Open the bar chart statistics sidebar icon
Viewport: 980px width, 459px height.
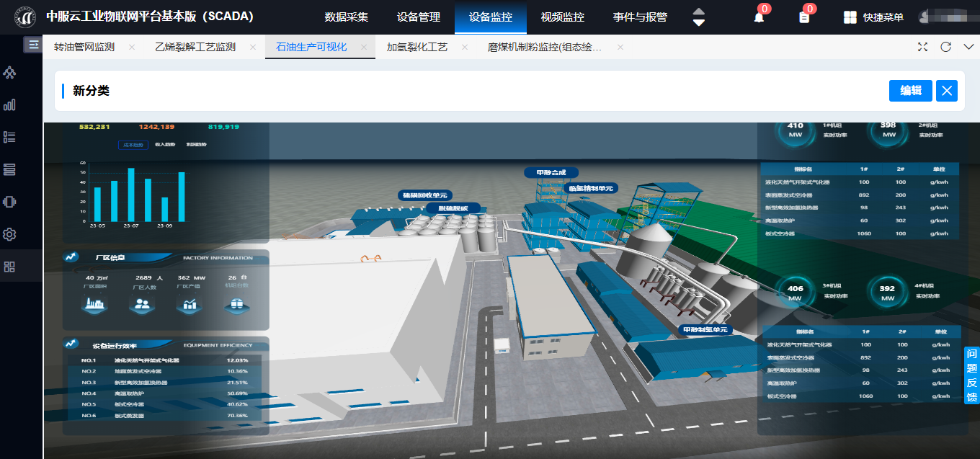click(10, 105)
